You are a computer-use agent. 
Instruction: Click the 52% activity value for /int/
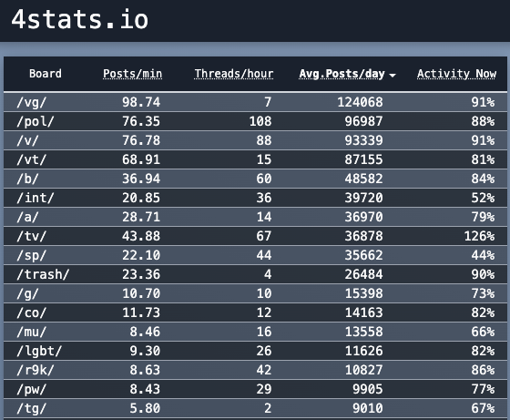(x=484, y=198)
